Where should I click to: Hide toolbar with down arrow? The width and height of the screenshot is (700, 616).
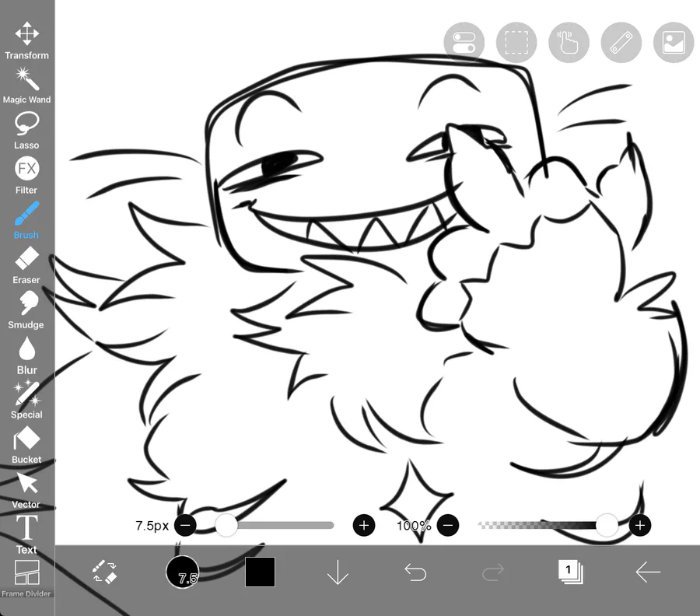338,572
